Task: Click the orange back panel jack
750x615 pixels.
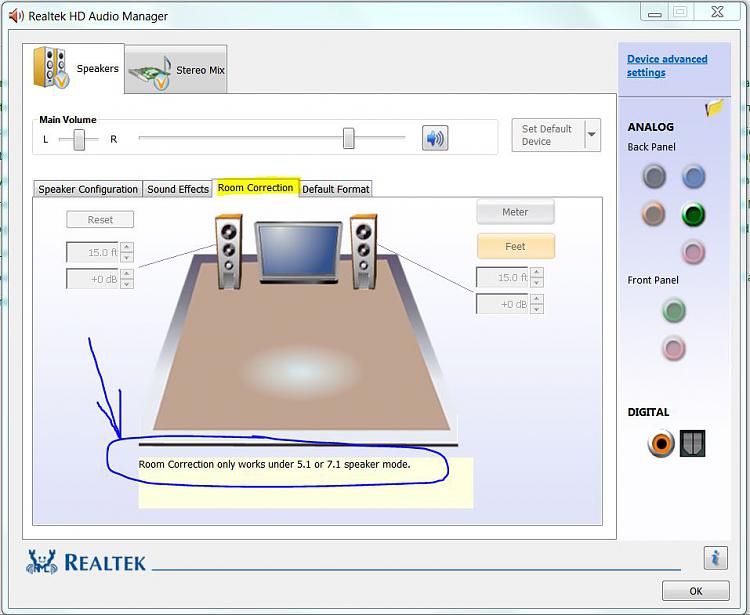Action: tap(654, 214)
